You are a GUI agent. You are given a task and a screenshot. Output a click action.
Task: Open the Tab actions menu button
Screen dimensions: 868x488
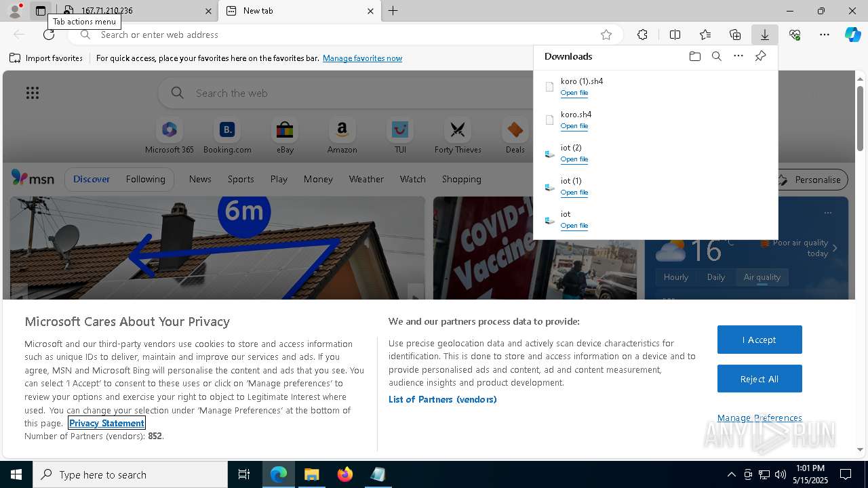point(41,11)
